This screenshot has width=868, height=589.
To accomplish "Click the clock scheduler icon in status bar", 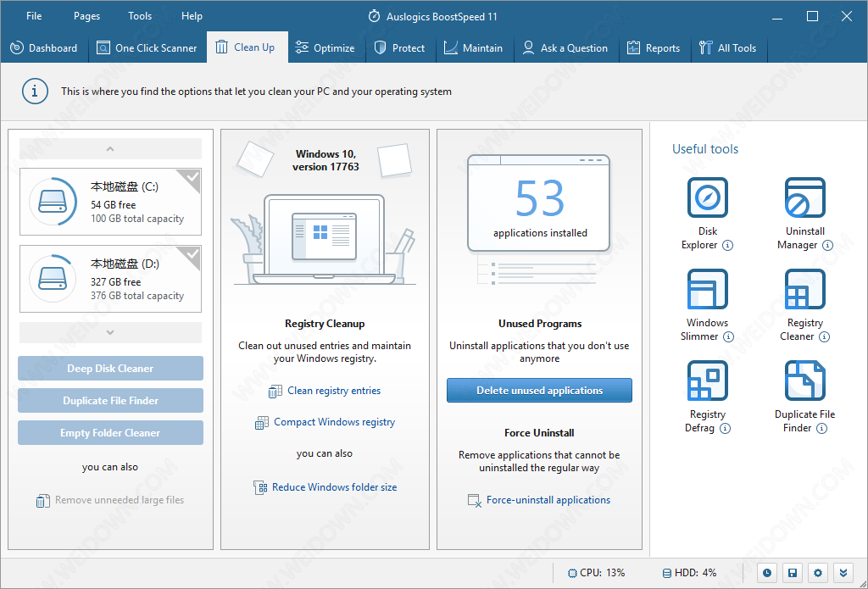I will coord(766,573).
